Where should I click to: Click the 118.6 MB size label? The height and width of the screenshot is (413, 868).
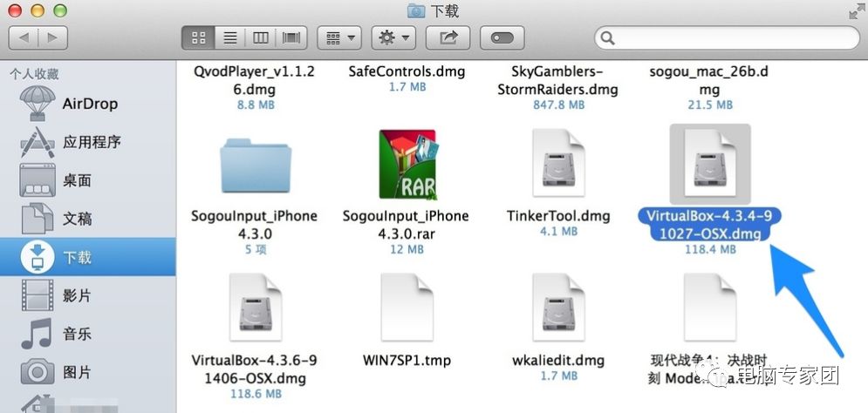pyautogui.click(x=256, y=394)
